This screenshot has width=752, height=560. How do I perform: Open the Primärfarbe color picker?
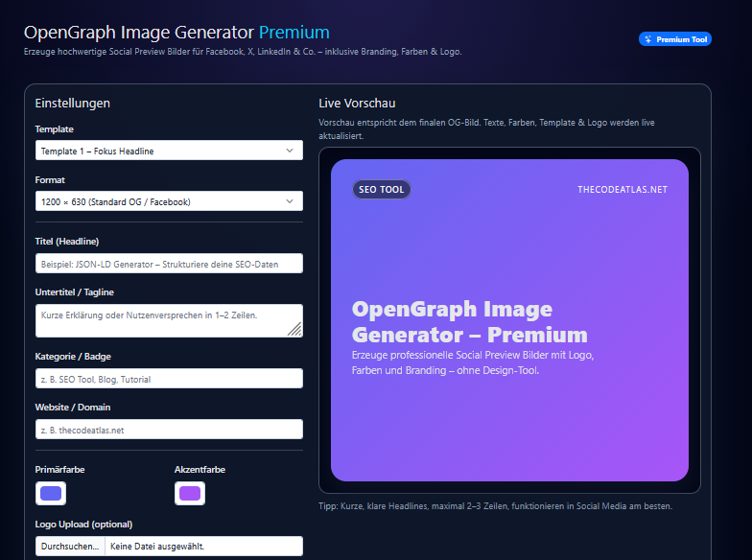click(x=51, y=493)
